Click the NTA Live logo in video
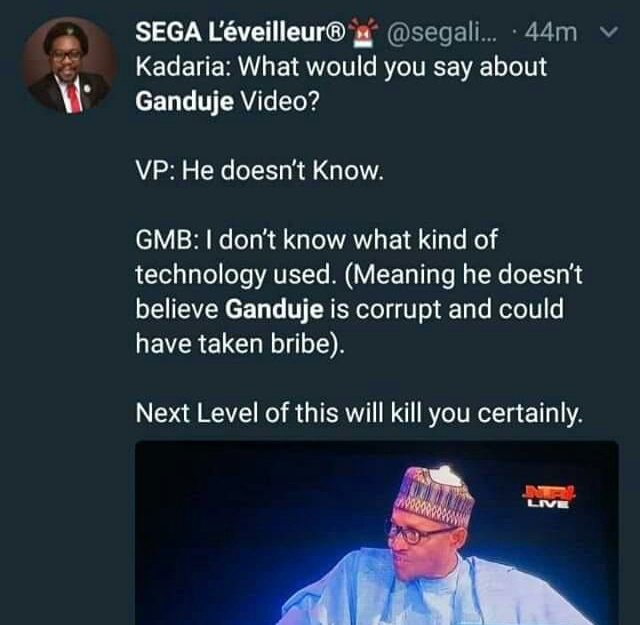 (547, 495)
